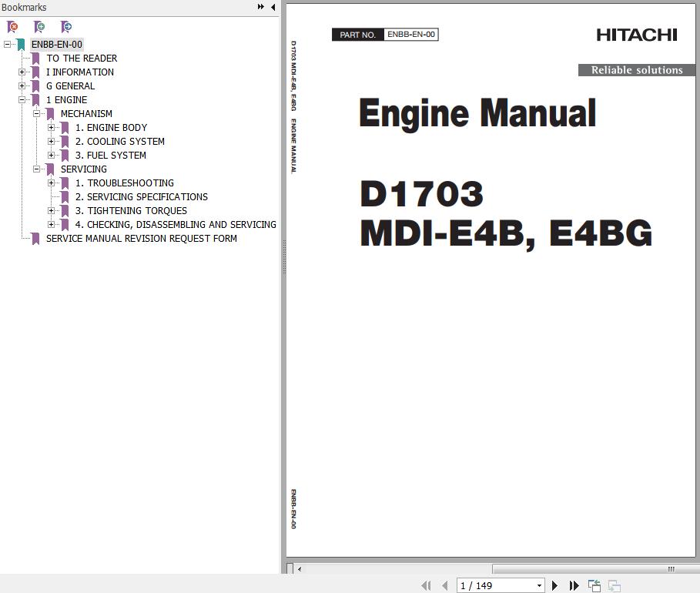Collapse the MECHANISM bookmark section
The image size is (700, 593).
pyautogui.click(x=37, y=114)
